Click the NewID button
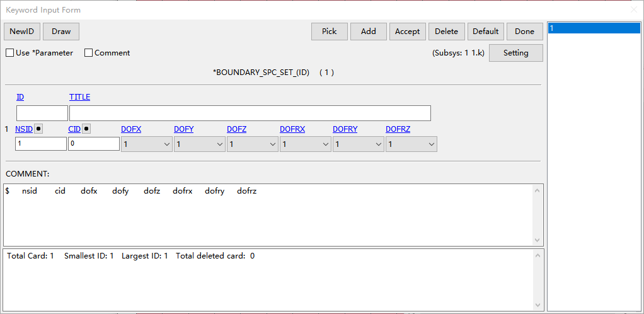The width and height of the screenshot is (644, 314). 22,32
